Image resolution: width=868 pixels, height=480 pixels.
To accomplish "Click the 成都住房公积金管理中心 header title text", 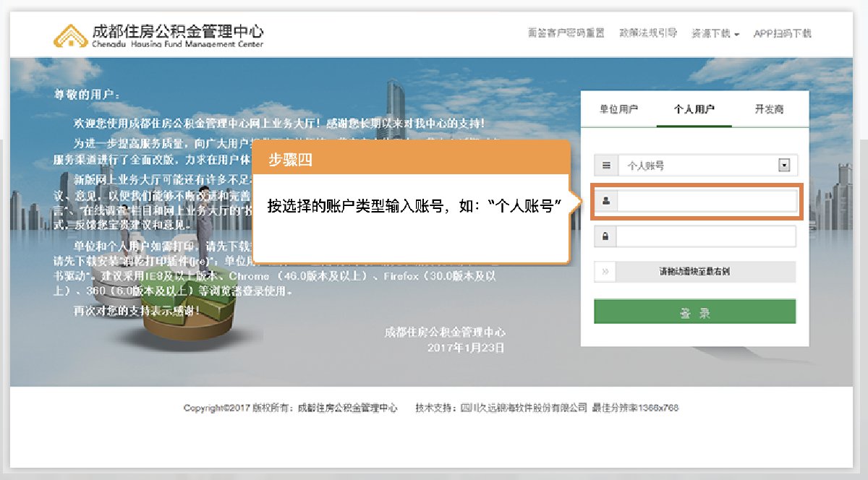I will pyautogui.click(x=178, y=32).
